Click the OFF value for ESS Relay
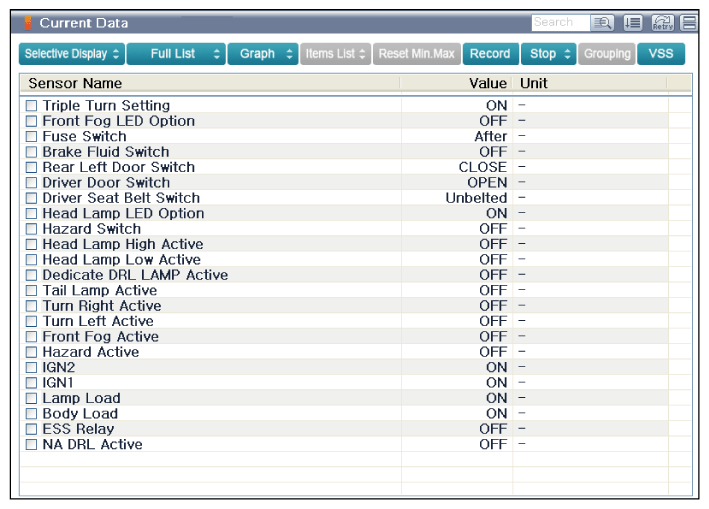This screenshot has height=509, width=709. (x=493, y=429)
